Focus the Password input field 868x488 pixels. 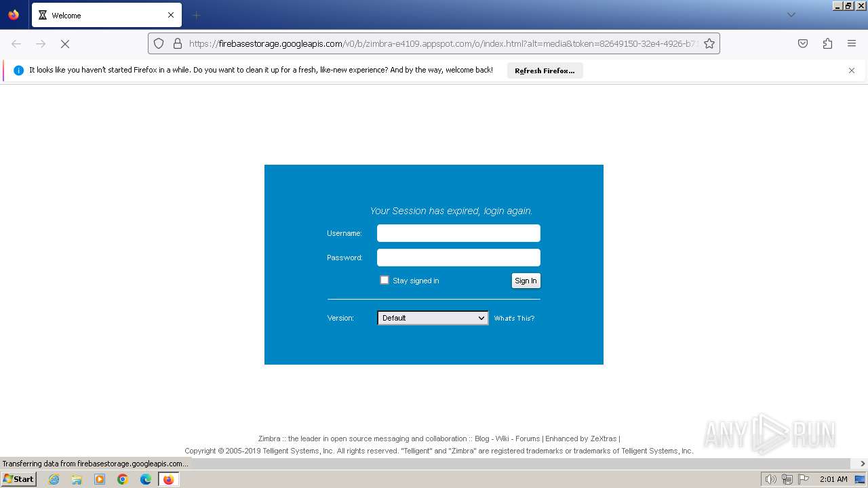coord(458,258)
